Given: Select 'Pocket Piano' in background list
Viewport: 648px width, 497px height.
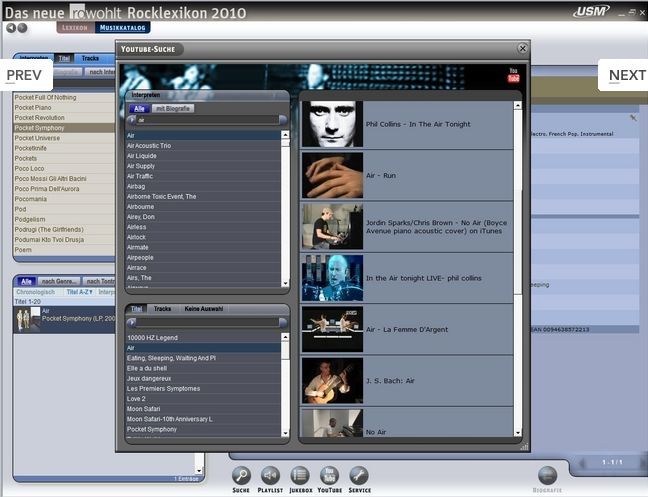Looking at the screenshot, I should point(64,107).
